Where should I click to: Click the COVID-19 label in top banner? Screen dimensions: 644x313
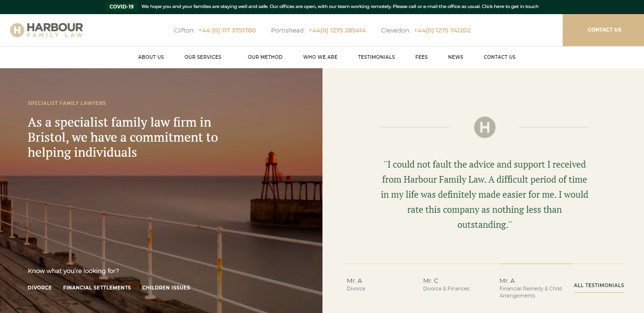[x=121, y=7]
